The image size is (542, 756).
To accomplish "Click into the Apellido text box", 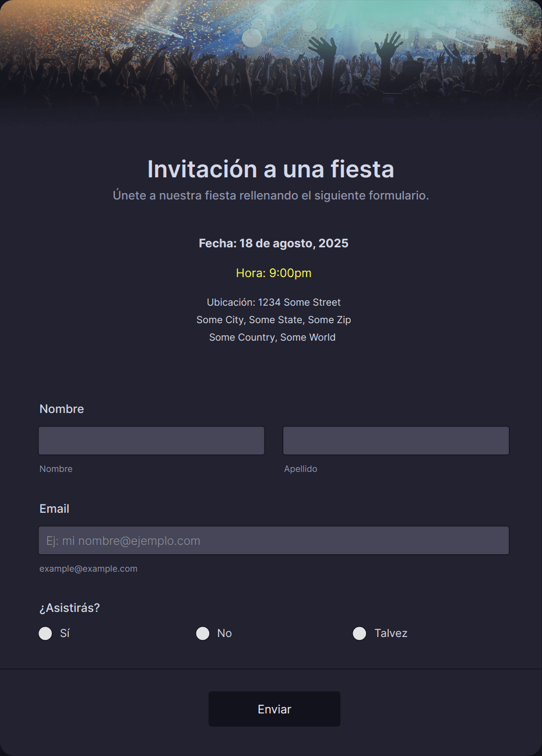I will coord(396,440).
